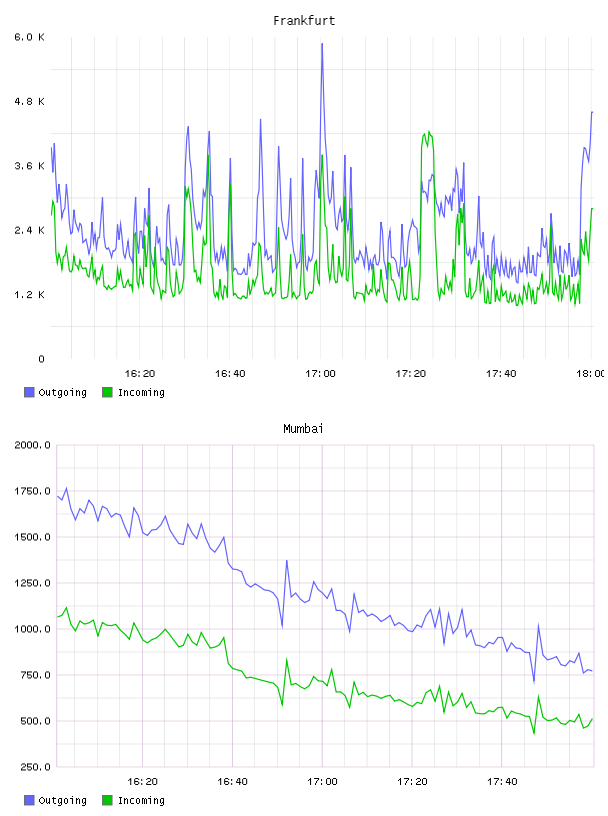Click the 1.2 K axis label on Frankfurt
This screenshot has height=816, width=608.
coord(29,295)
